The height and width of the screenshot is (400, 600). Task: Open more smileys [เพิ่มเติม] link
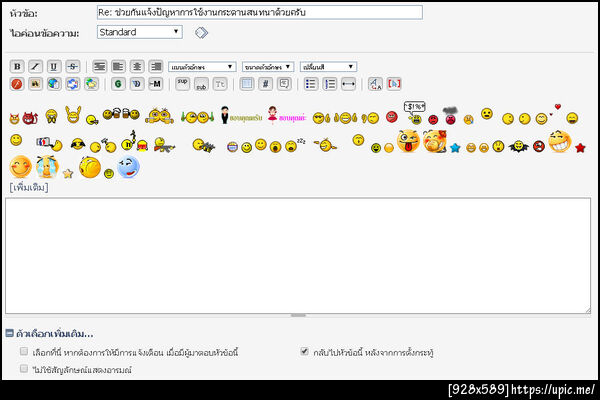29,188
